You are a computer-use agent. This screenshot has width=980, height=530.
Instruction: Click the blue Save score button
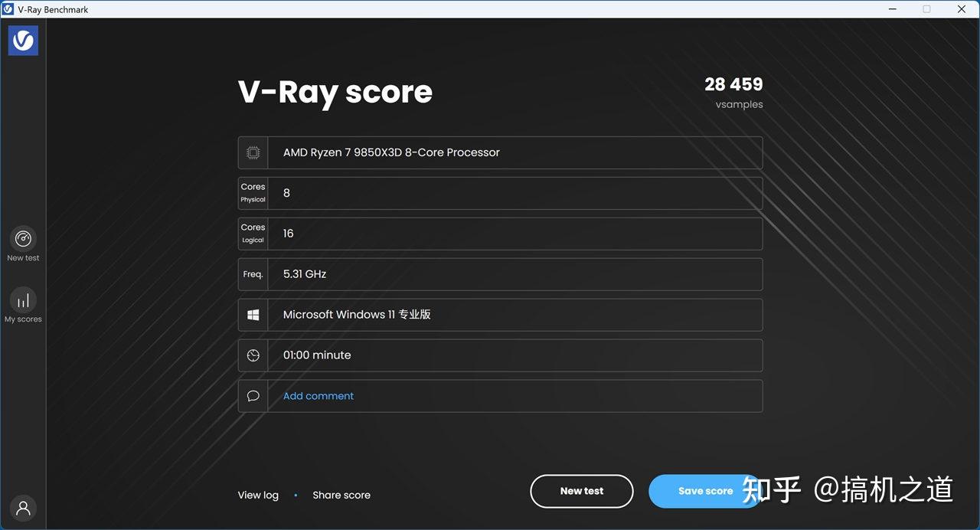705,491
